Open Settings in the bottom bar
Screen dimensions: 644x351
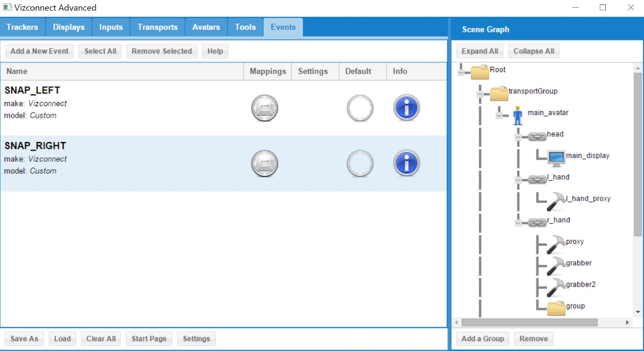196,339
